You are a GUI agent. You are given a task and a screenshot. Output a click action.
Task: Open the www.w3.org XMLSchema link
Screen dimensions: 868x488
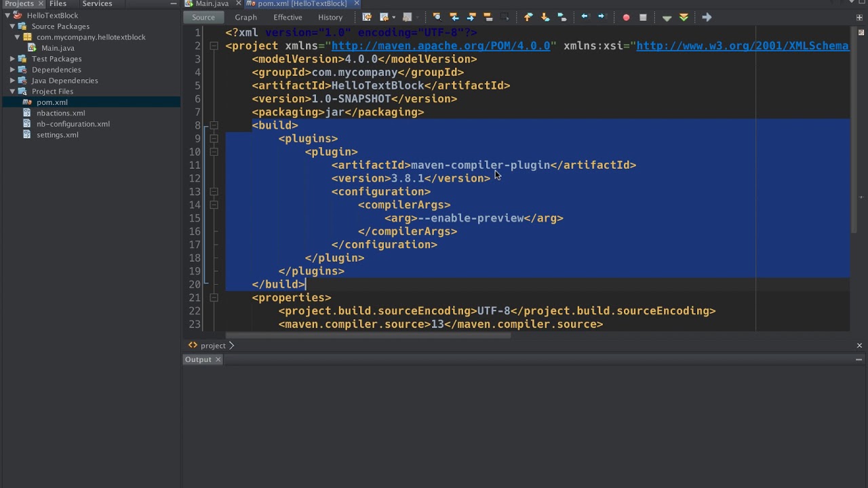pos(743,46)
